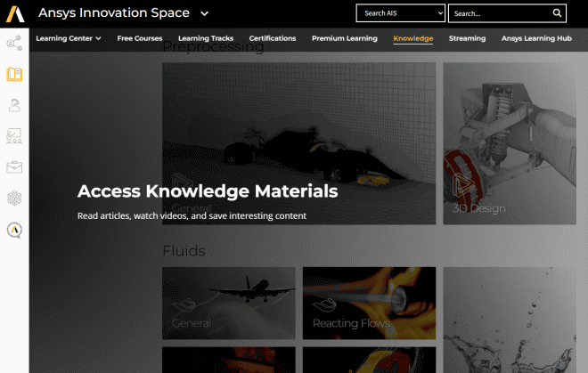The image size is (588, 373).
Task: Click the instructor classroom sidebar icon
Action: pos(14,136)
